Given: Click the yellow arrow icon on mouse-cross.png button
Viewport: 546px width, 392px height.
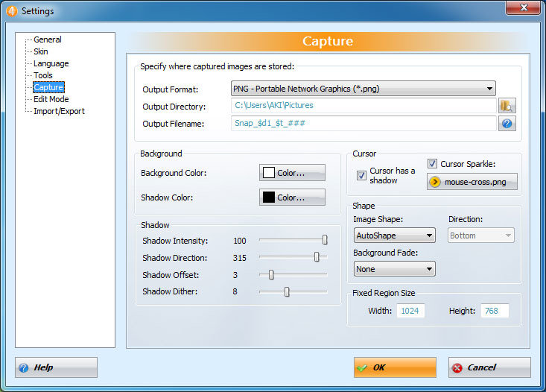Looking at the screenshot, I should 435,182.
